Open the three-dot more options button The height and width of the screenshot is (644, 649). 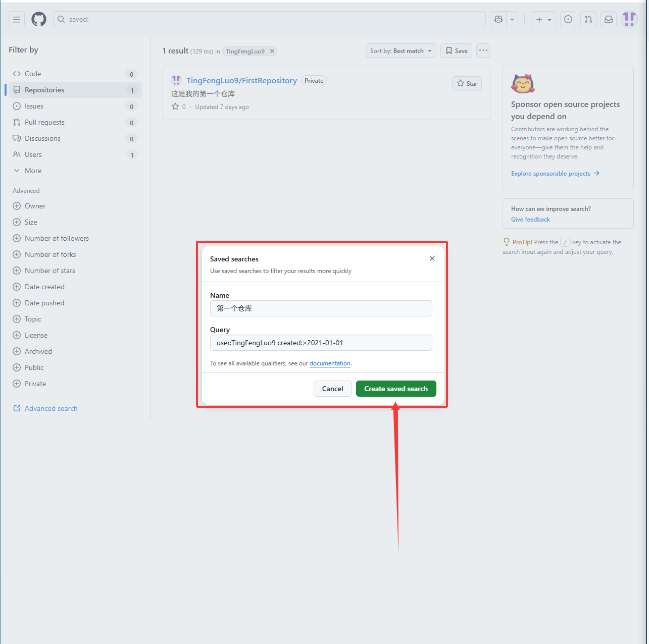pos(483,50)
